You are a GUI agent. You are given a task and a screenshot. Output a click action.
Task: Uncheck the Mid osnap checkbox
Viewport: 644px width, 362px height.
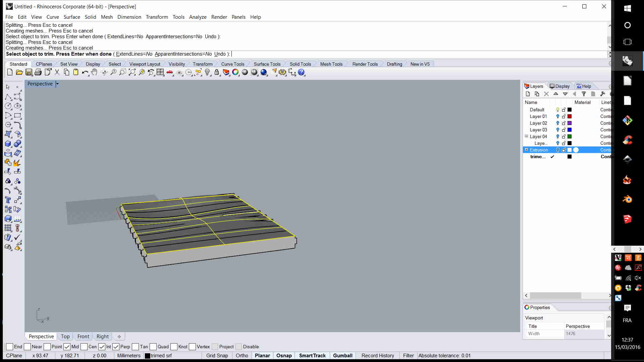67,347
